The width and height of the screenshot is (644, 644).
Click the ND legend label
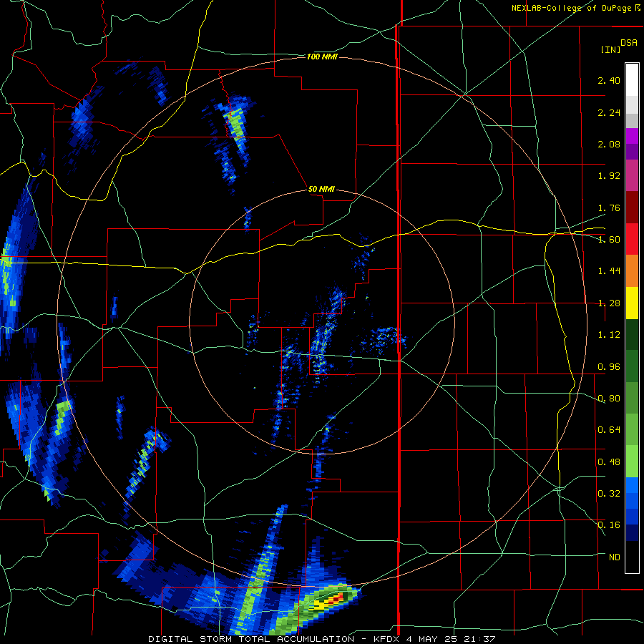point(614,557)
